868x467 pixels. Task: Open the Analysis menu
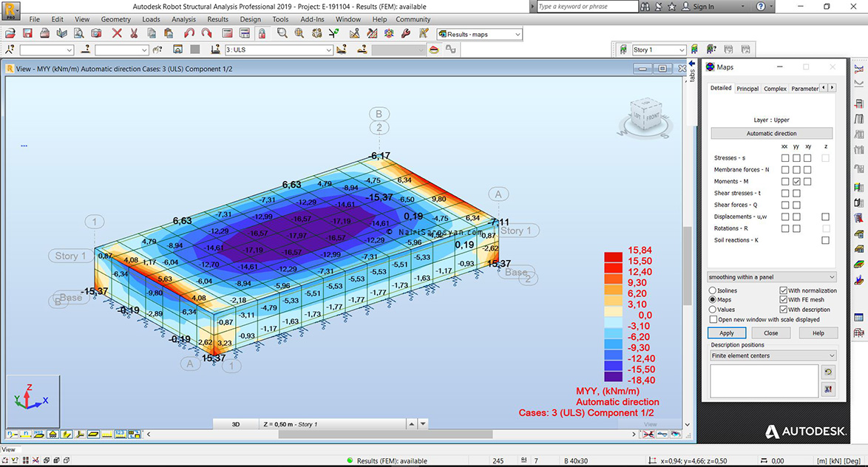pyautogui.click(x=184, y=19)
